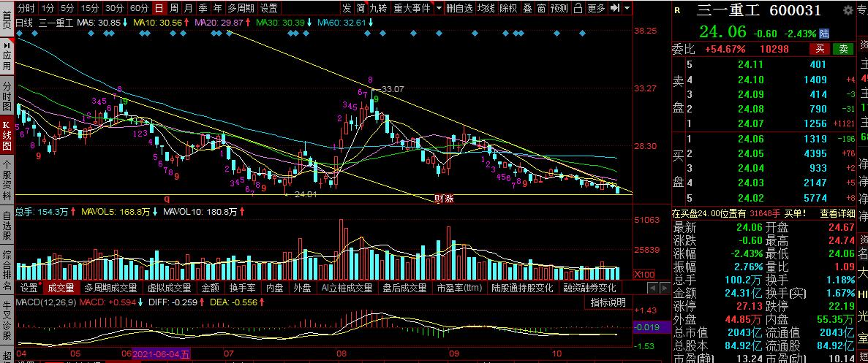Click the 简 simplified view button
Image resolution: width=868 pixels, height=363 pixels.
(x=361, y=8)
